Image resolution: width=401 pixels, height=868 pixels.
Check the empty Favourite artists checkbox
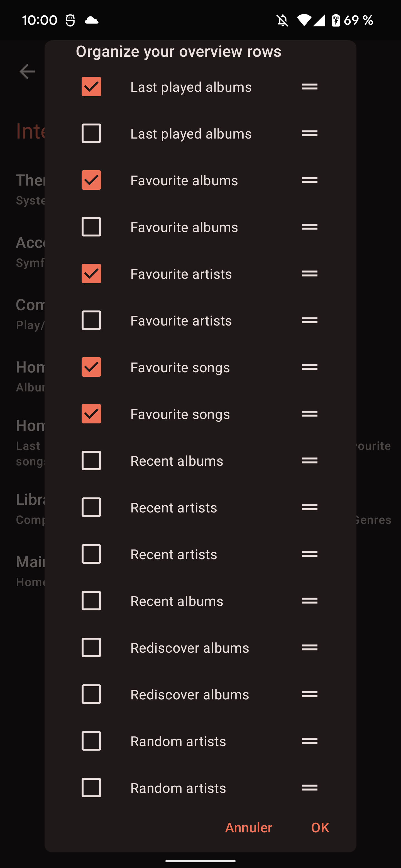[91, 320]
